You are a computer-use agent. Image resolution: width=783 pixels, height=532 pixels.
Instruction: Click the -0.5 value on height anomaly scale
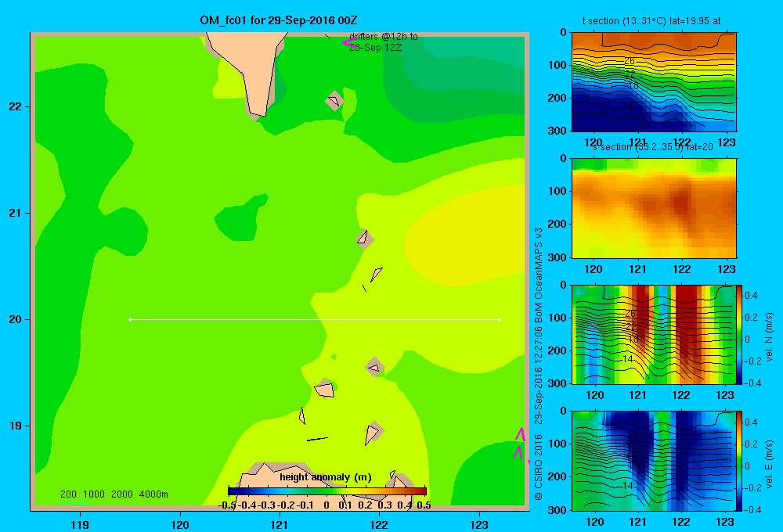pos(227,505)
